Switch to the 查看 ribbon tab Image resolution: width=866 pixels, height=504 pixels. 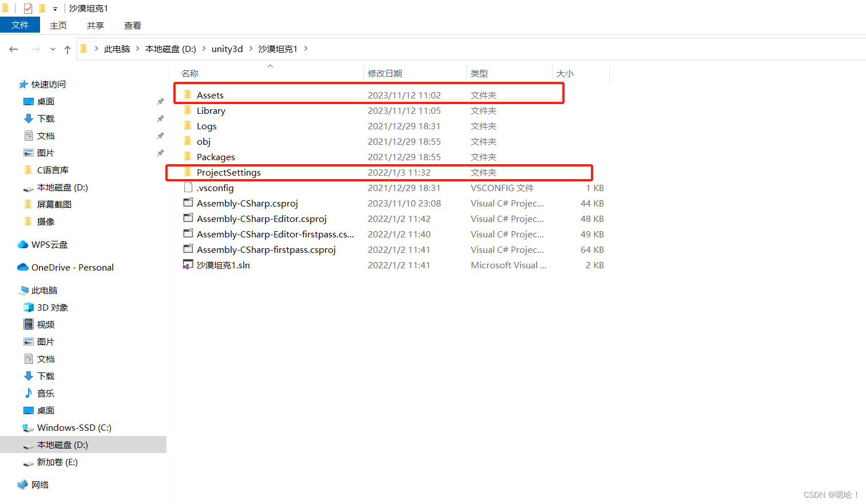tap(133, 25)
